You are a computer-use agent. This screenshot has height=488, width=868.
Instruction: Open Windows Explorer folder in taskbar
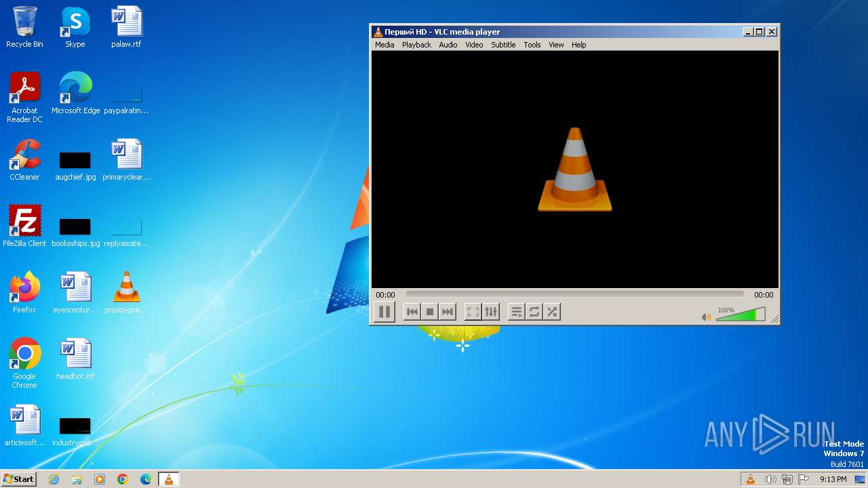tap(77, 479)
